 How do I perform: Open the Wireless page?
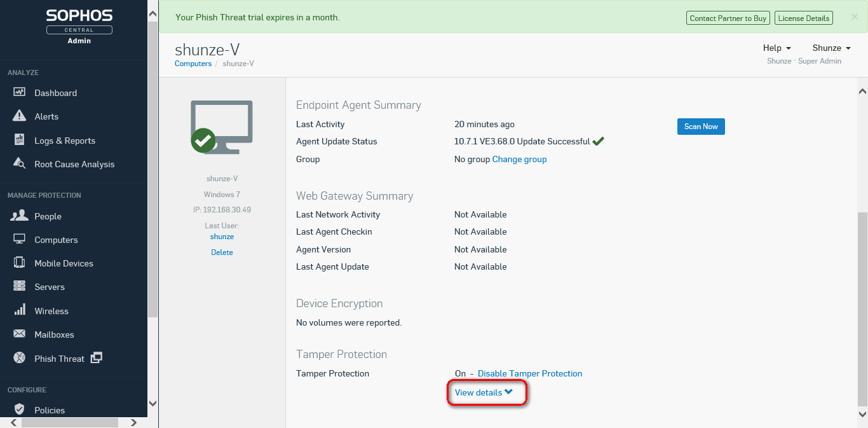[x=51, y=311]
